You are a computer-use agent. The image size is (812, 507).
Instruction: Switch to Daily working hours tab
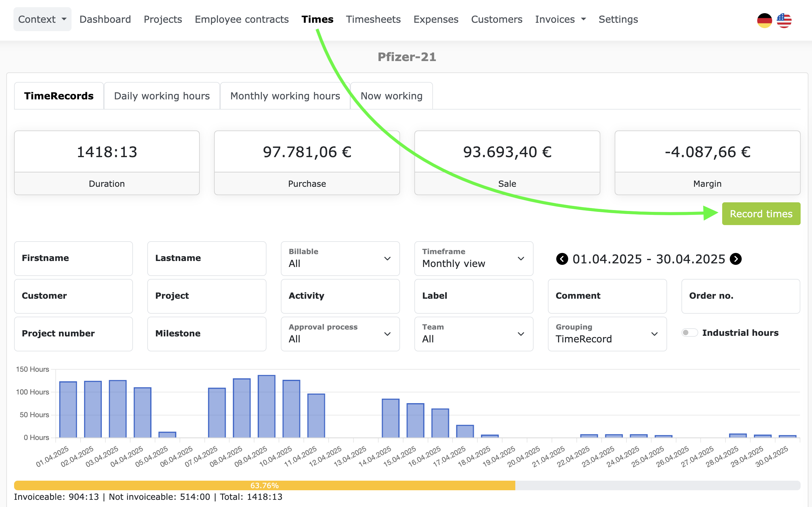(x=162, y=96)
